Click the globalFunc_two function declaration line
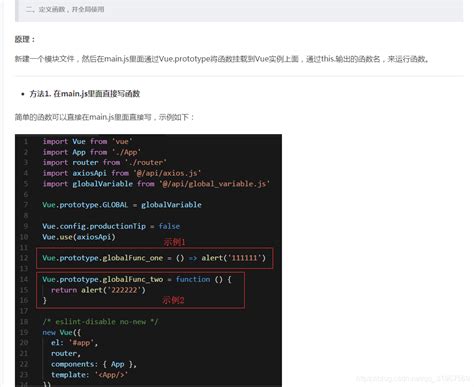This screenshot has width=474, height=387. pyautogui.click(x=137, y=279)
